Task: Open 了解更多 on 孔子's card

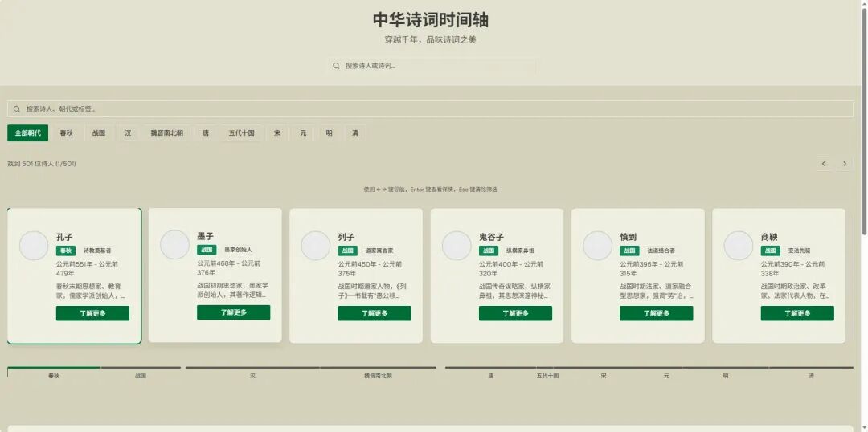Action: click(92, 314)
